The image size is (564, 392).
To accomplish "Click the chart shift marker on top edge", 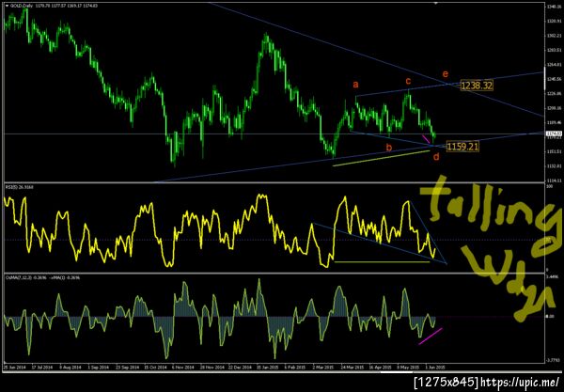I will click(x=435, y=3).
